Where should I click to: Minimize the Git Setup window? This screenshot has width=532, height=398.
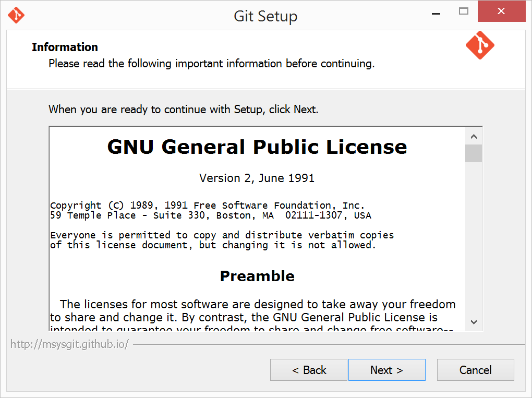click(x=436, y=14)
